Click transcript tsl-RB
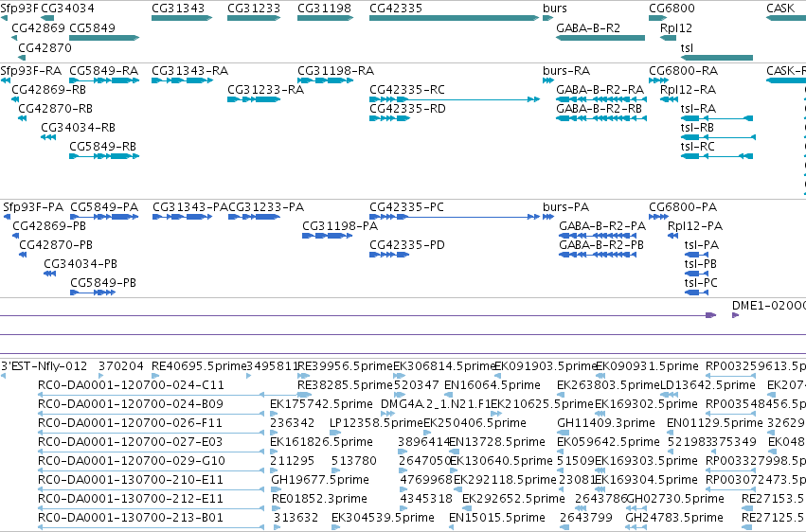 click(718, 137)
